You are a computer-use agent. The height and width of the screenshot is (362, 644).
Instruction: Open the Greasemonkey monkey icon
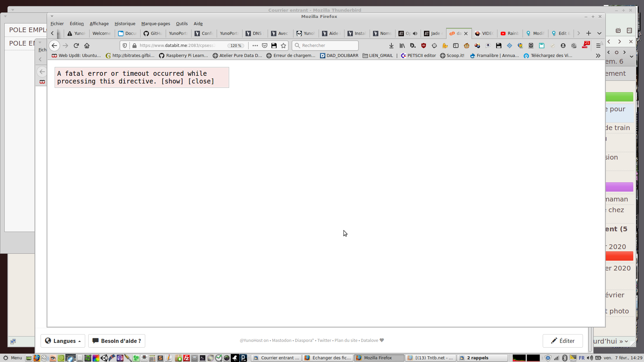(467, 46)
